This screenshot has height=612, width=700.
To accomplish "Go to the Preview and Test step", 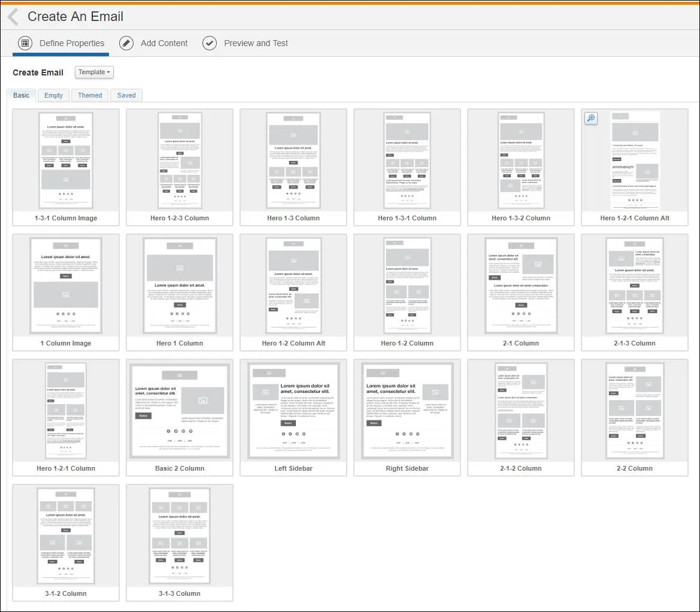I will (x=245, y=43).
